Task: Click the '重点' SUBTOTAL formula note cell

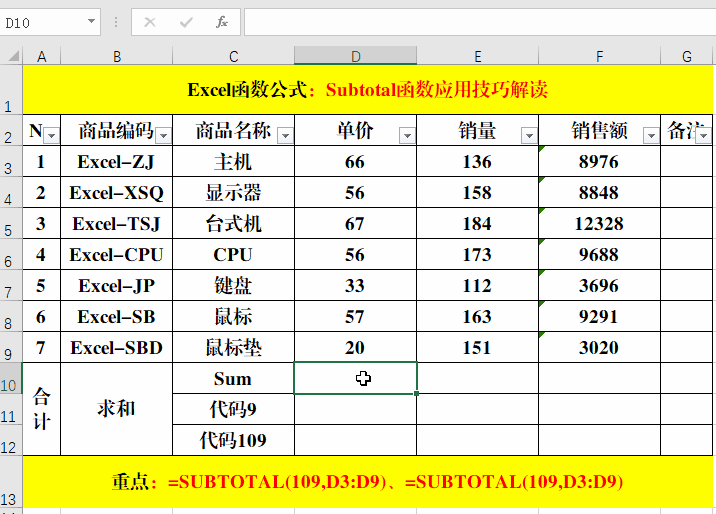Action: (368, 482)
